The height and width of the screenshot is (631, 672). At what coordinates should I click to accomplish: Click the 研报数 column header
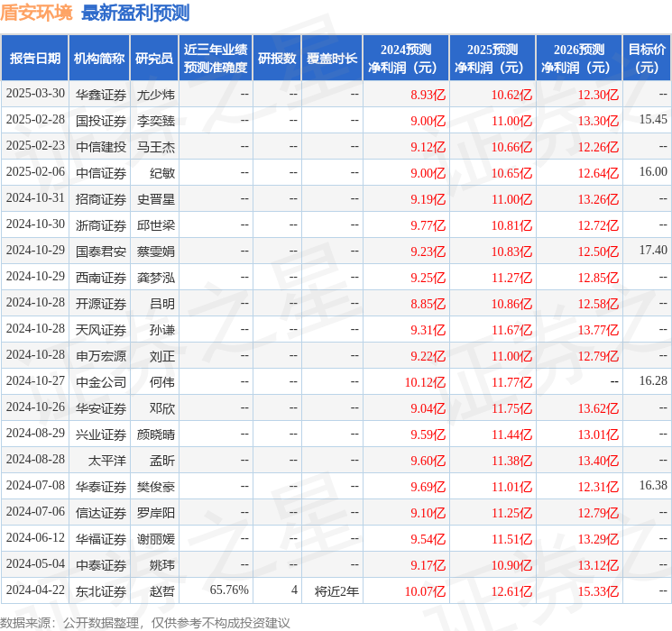click(277, 58)
